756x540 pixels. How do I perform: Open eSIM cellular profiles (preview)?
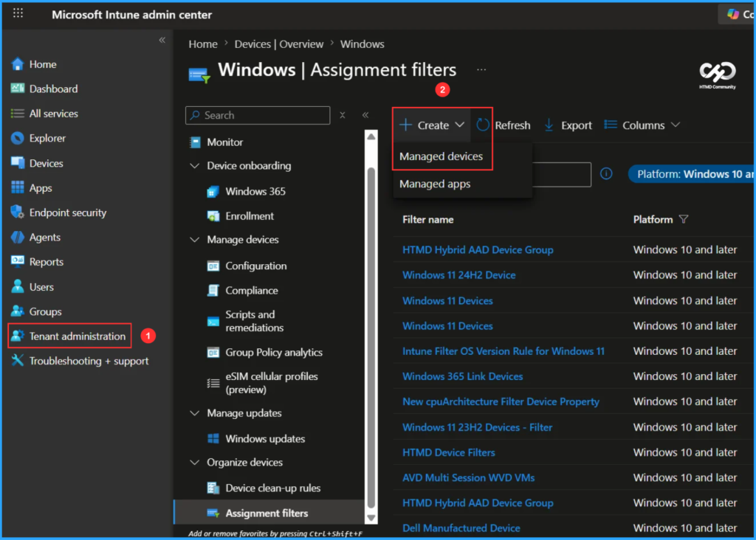pyautogui.click(x=272, y=383)
